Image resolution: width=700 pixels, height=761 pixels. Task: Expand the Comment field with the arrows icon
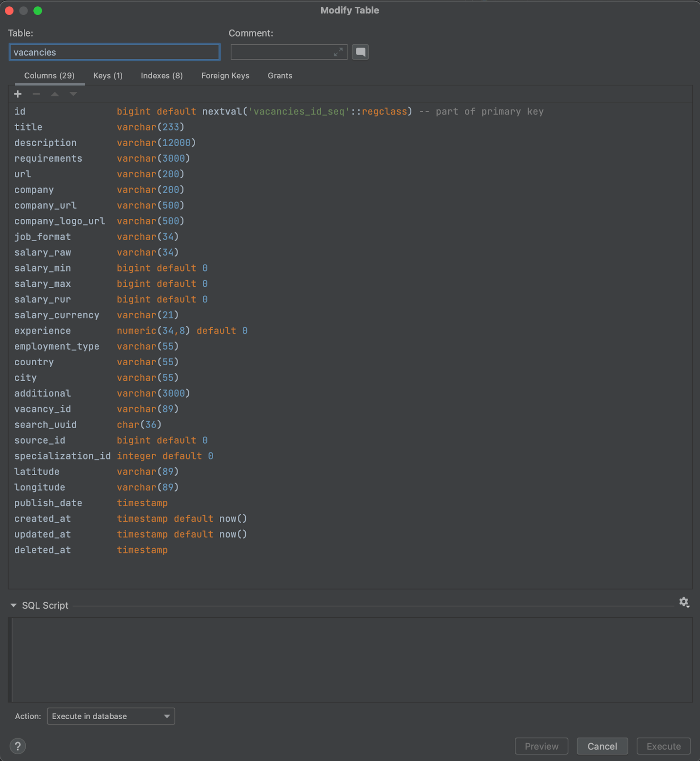[338, 52]
